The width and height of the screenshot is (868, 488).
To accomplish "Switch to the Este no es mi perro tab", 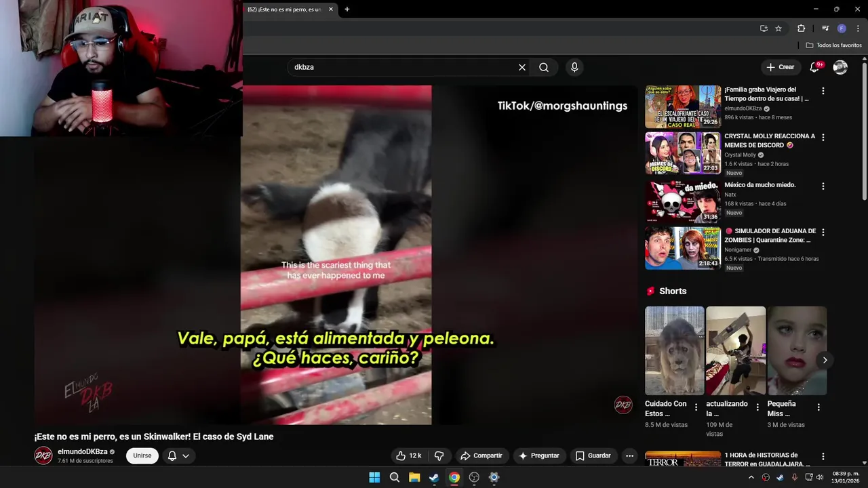I will click(285, 9).
